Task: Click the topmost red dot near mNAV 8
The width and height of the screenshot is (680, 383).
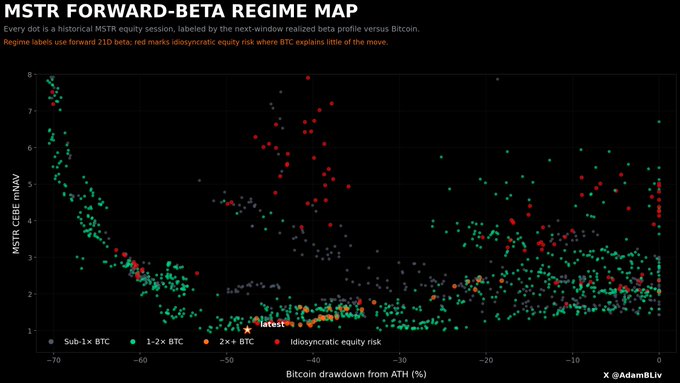Action: tap(308, 78)
